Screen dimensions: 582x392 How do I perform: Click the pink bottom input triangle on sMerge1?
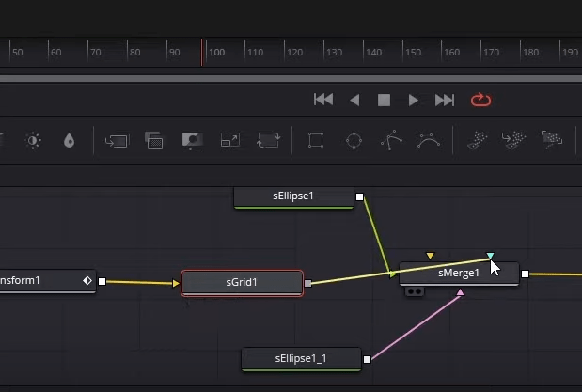[x=460, y=292]
